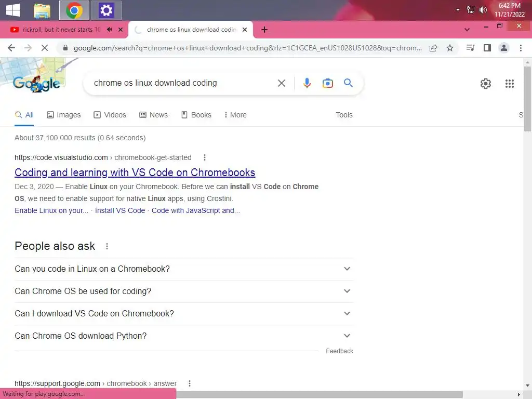Close the chrome os linux search tab
The width and height of the screenshot is (532, 399).
tap(245, 30)
